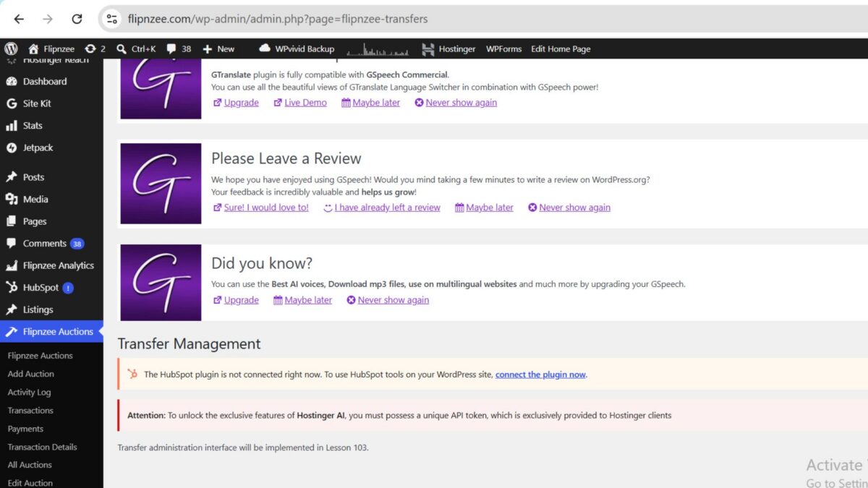Open the Activity Log submenu item
This screenshot has width=868, height=488.
coord(30,392)
